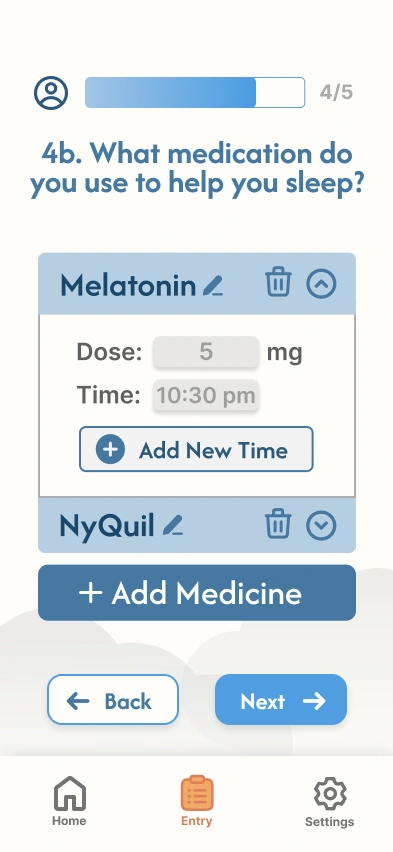Edit the NyQuil name with pencil icon

[173, 525]
